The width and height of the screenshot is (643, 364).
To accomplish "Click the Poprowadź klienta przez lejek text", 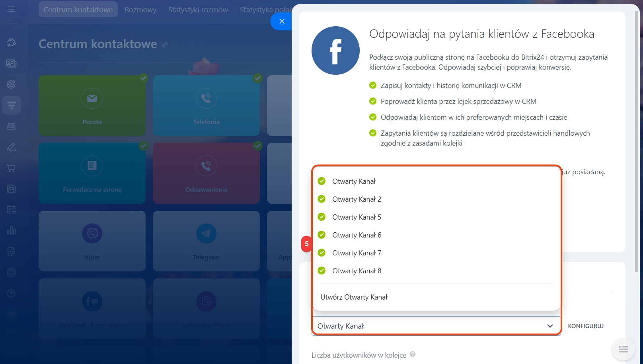I will pyautogui.click(x=458, y=101).
